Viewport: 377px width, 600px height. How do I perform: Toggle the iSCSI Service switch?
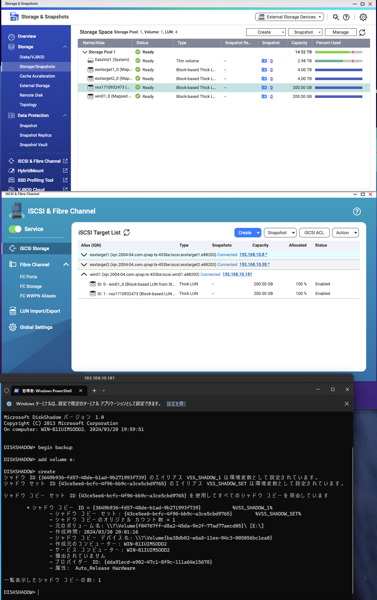[x=15, y=229]
